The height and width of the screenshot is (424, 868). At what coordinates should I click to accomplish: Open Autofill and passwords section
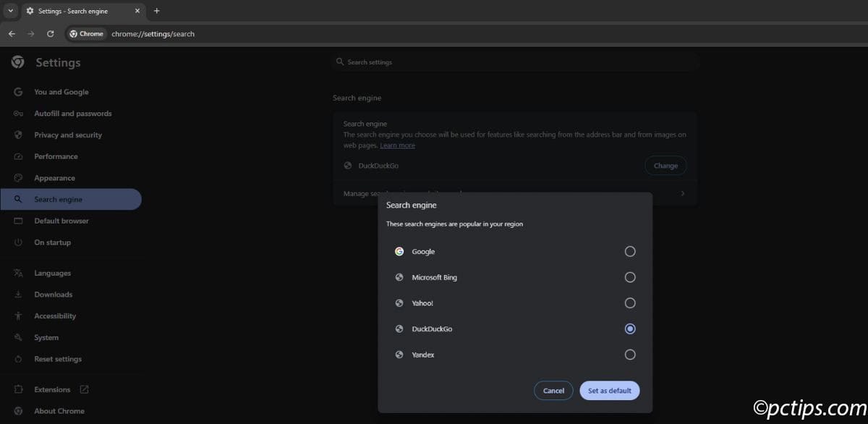[71, 114]
